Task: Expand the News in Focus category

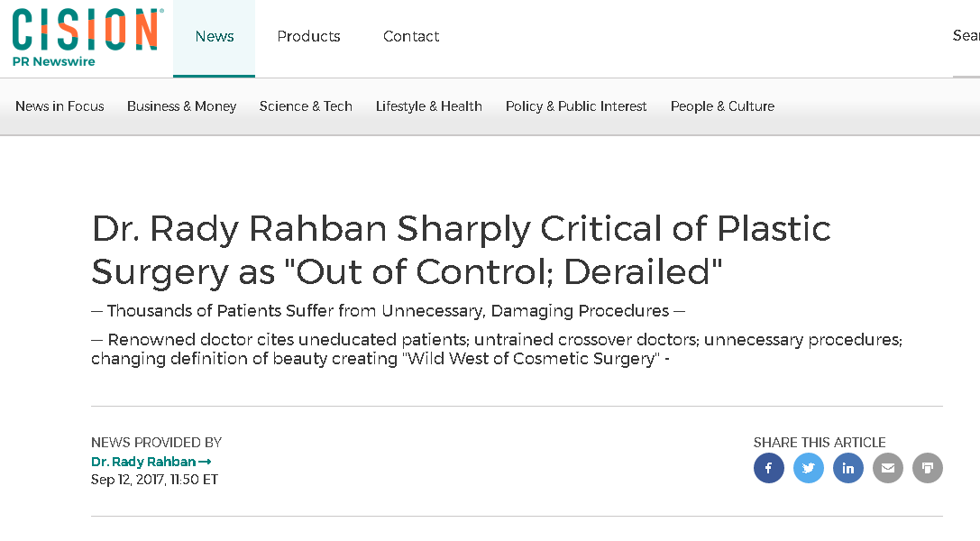Action: click(x=60, y=106)
